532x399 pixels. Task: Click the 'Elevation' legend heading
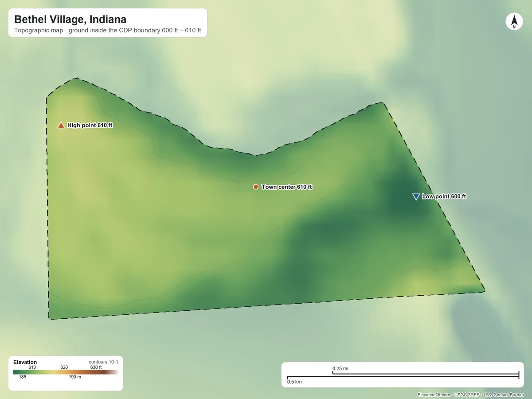(25, 362)
